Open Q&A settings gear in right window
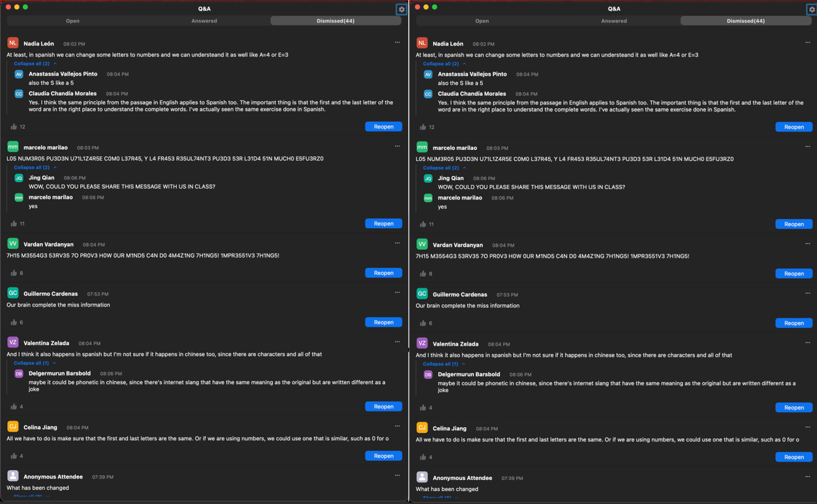The height and width of the screenshot is (504, 817). click(x=811, y=9)
